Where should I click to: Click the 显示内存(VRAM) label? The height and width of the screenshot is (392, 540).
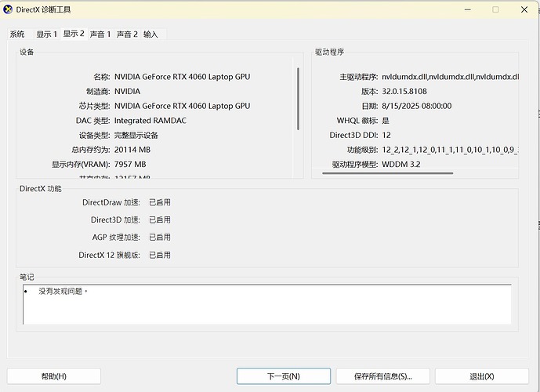click(81, 165)
